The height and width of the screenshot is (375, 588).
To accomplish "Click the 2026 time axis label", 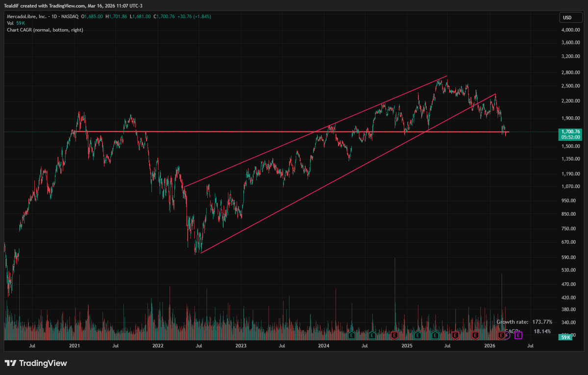I will tap(490, 346).
